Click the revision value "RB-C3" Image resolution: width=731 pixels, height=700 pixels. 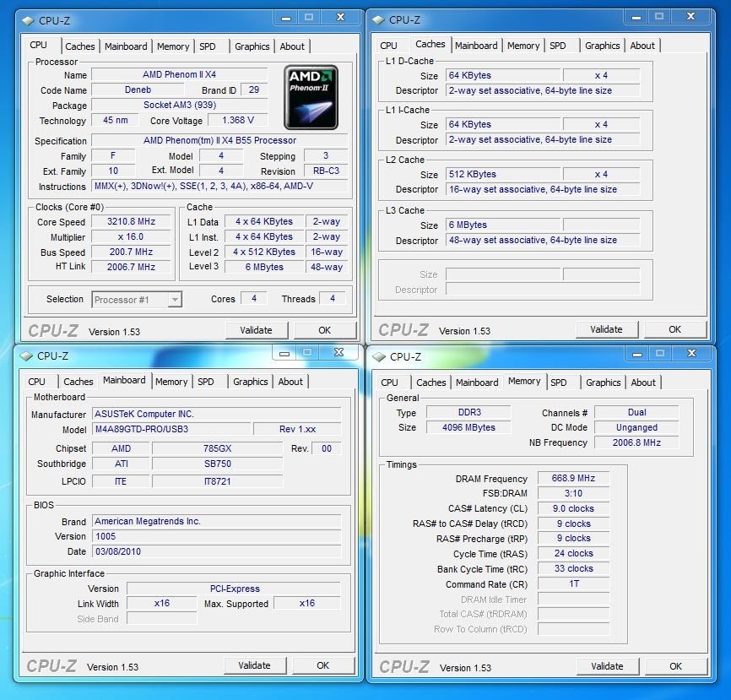click(326, 171)
